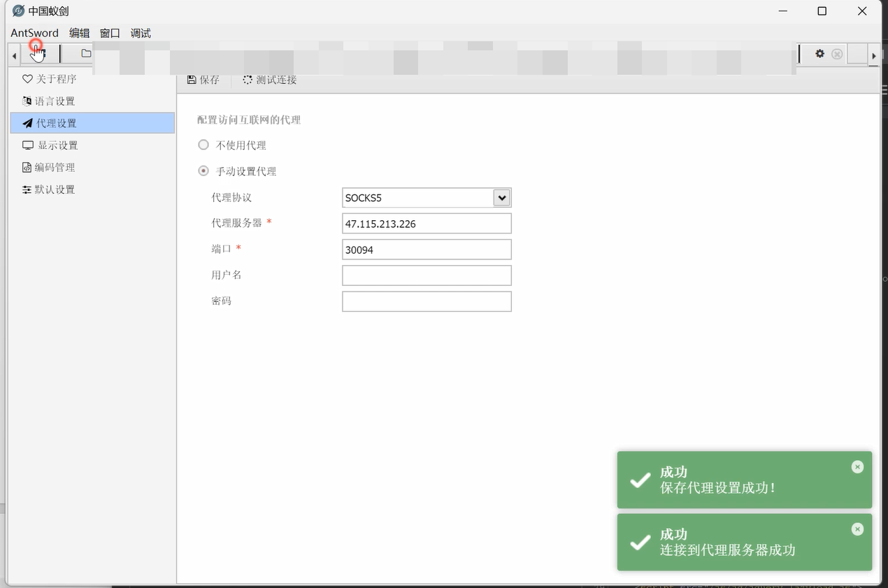Viewport: 888px width, 588px height.
Task: Close the settings tab with the X
Action: coord(837,54)
